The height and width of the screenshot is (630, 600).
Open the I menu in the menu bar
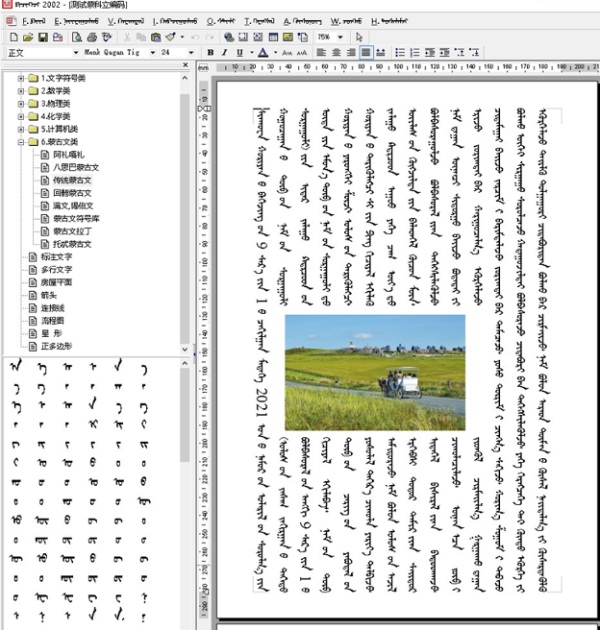175,21
